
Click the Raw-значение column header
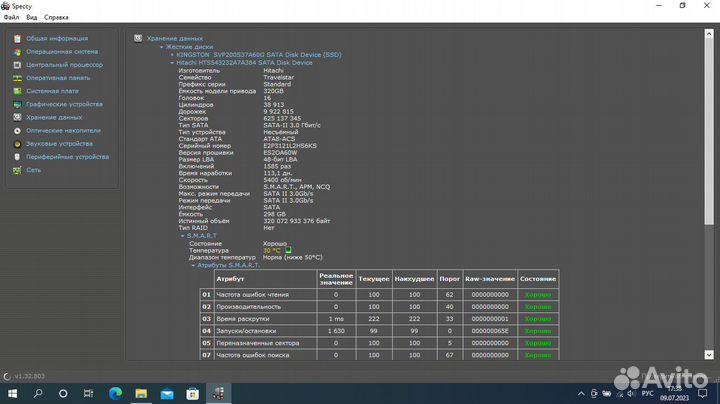pos(490,279)
